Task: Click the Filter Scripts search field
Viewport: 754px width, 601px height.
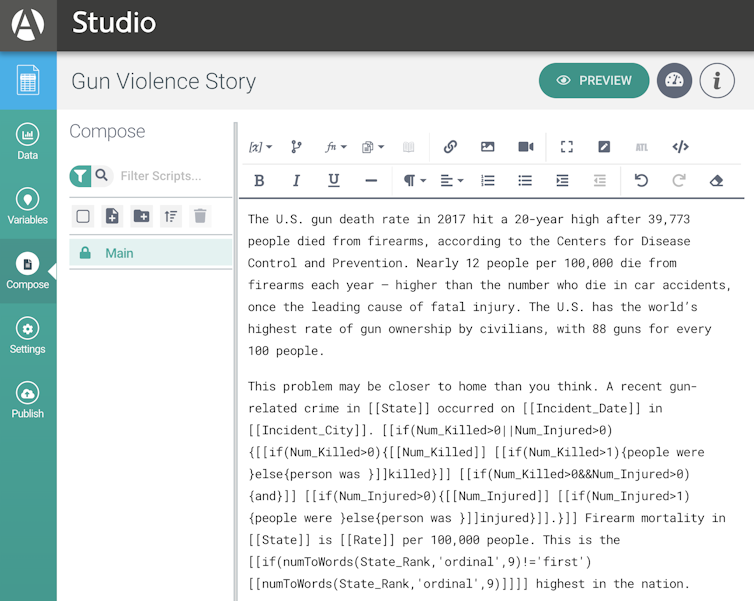Action: pos(170,176)
